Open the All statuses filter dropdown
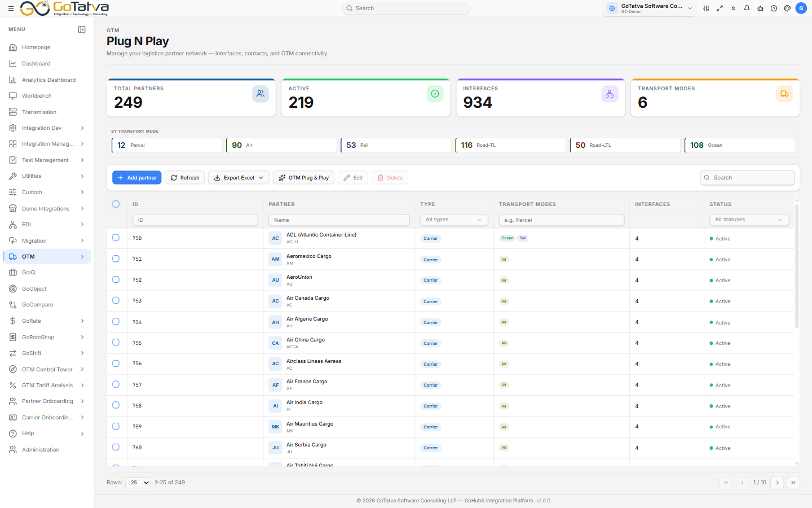Image resolution: width=812 pixels, height=508 pixels. tap(749, 220)
